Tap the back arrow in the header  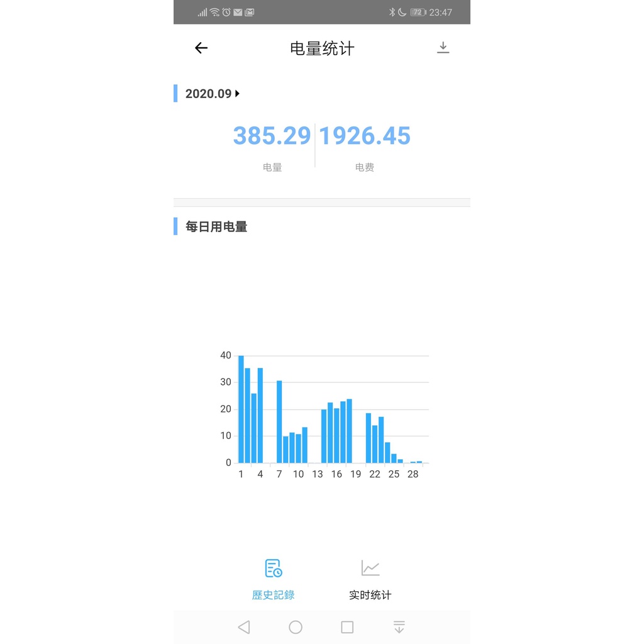(201, 48)
